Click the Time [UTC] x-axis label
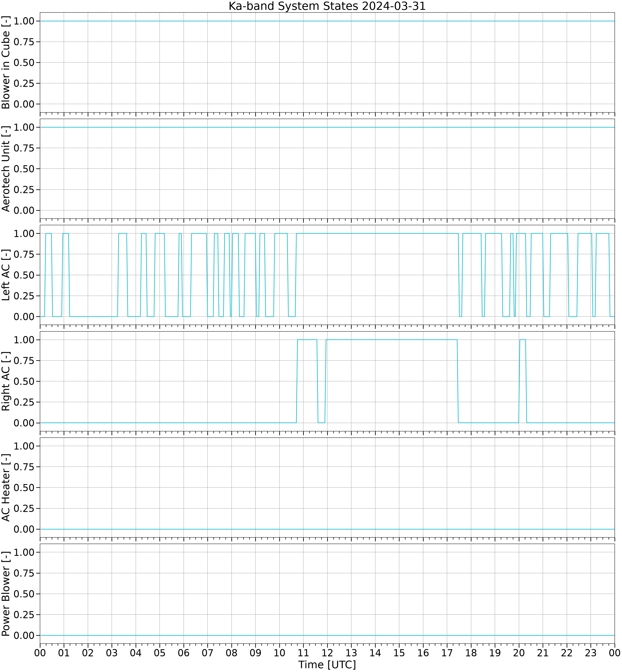Image resolution: width=622 pixels, height=672 pixels. tap(327, 665)
